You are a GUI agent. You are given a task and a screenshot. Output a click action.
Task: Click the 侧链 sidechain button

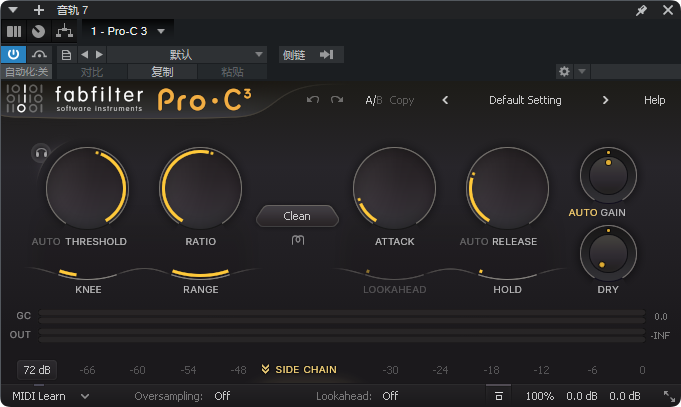[x=294, y=55]
